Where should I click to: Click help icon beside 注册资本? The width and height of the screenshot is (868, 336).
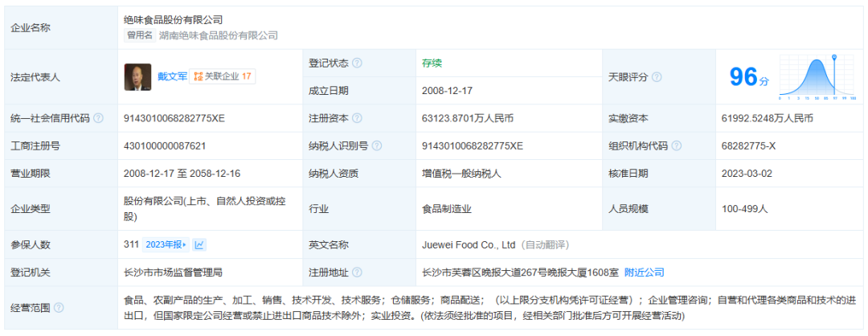click(x=357, y=118)
